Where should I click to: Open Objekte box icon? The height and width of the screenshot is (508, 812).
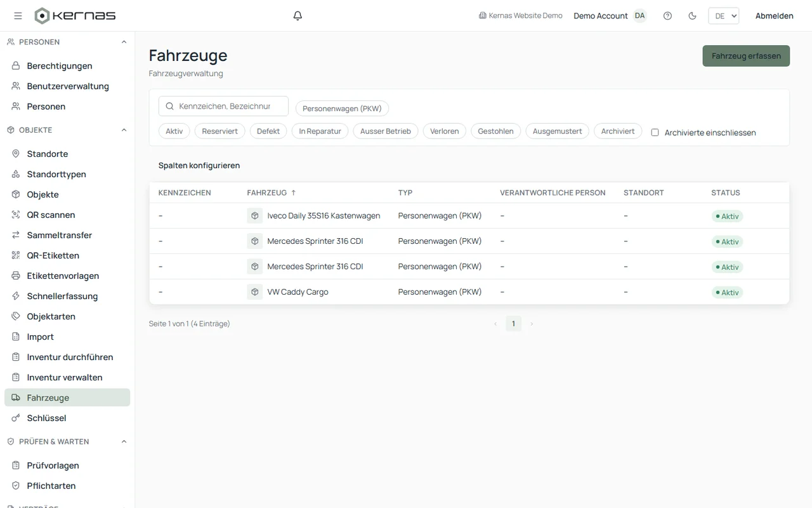[16, 194]
